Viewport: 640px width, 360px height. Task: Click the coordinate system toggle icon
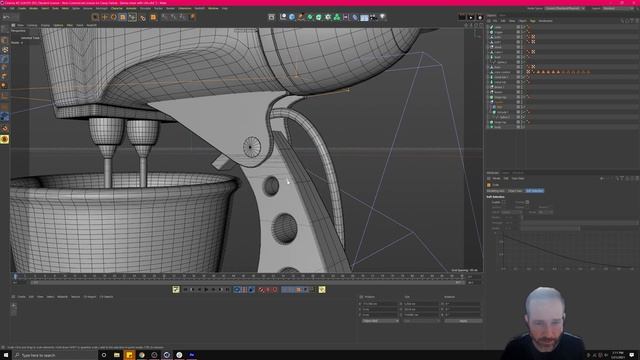192,17
